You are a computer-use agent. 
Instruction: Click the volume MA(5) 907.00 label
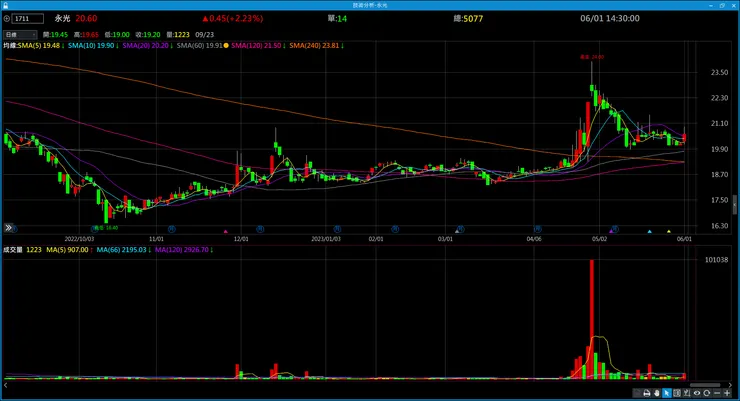69,250
